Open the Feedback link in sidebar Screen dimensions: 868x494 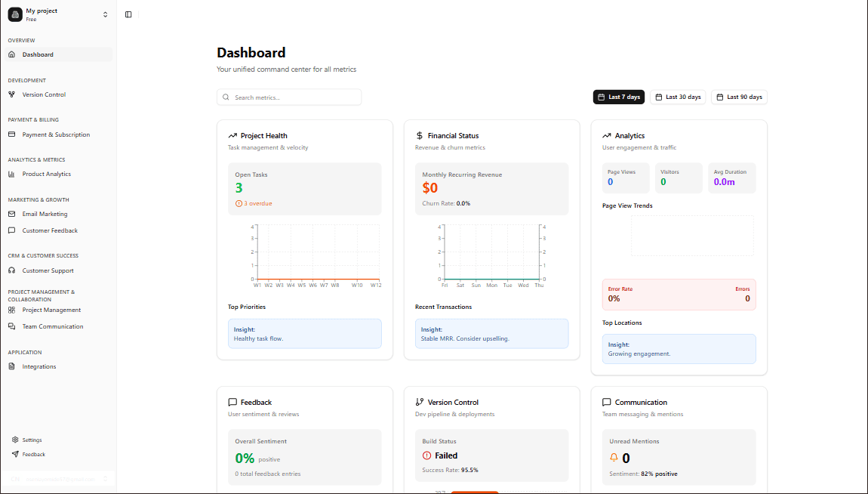click(x=32, y=454)
